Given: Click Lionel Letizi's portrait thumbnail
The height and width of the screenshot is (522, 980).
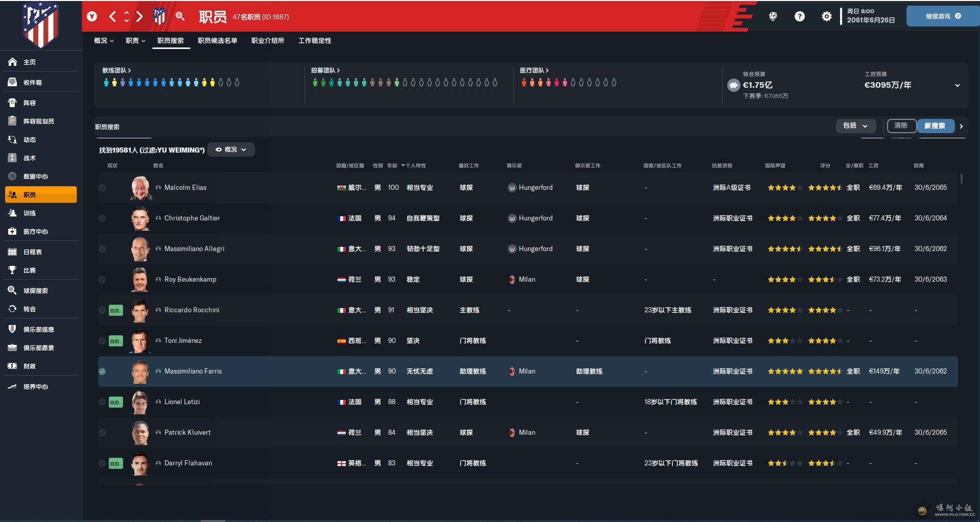Looking at the screenshot, I should point(140,402).
